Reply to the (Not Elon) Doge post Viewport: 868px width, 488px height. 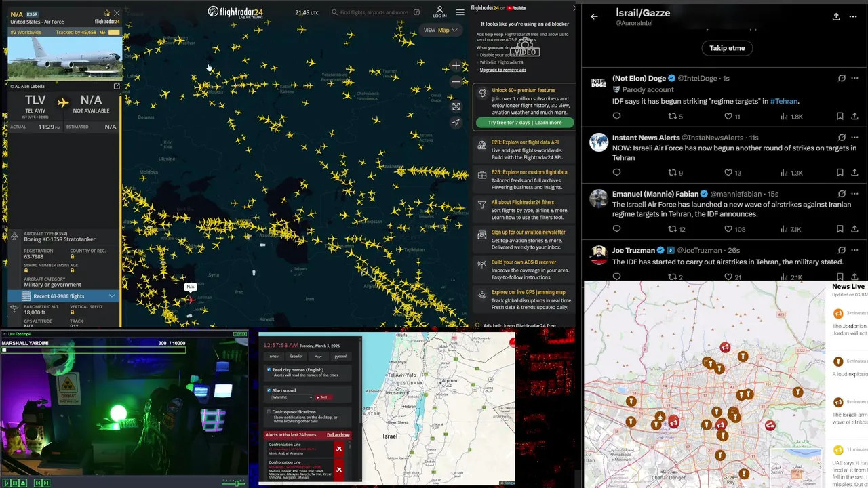pyautogui.click(x=617, y=117)
